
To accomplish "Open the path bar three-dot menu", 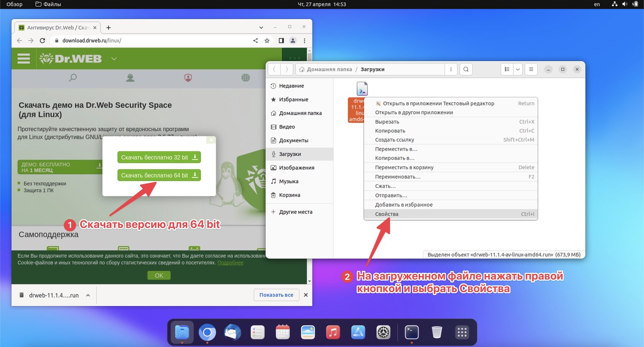I will point(451,69).
